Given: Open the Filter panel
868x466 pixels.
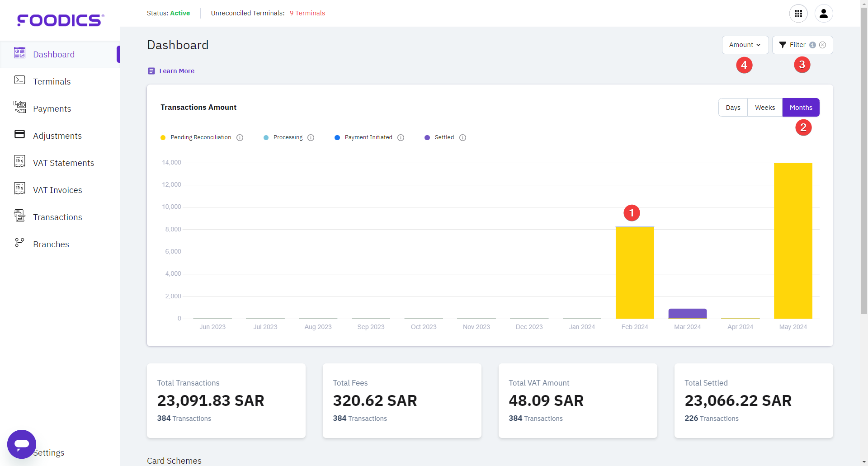Looking at the screenshot, I should point(797,45).
